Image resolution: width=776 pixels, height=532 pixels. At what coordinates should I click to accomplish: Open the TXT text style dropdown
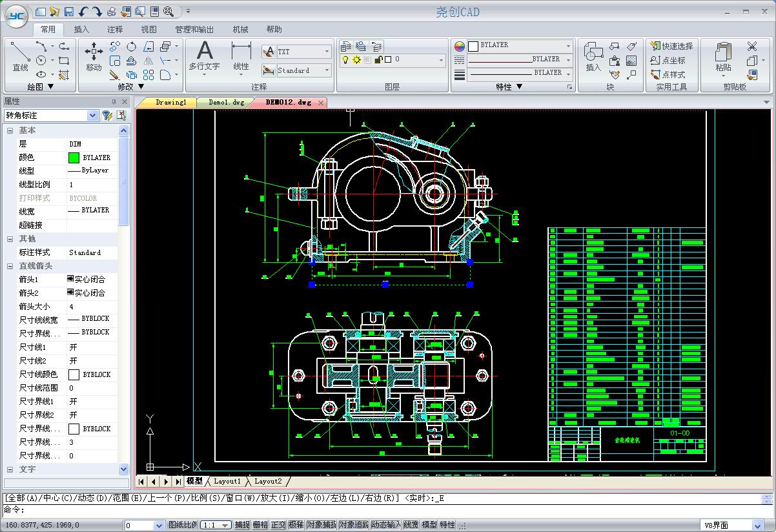click(x=327, y=52)
